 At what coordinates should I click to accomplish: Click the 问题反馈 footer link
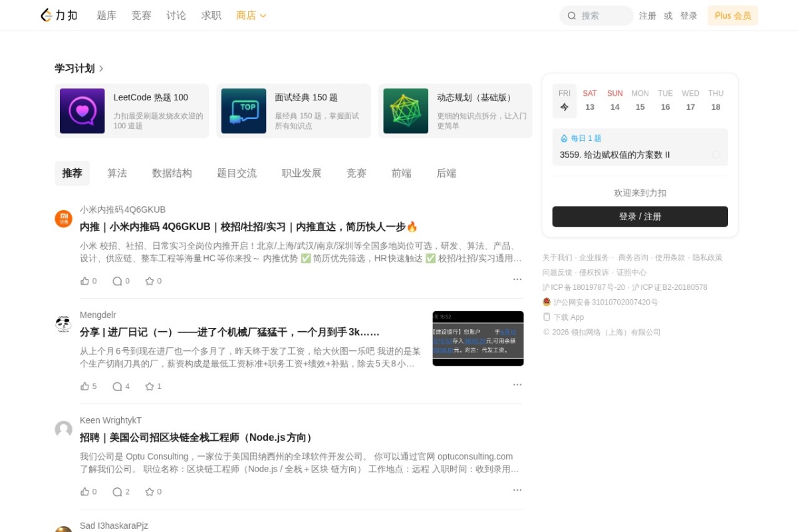(x=557, y=273)
